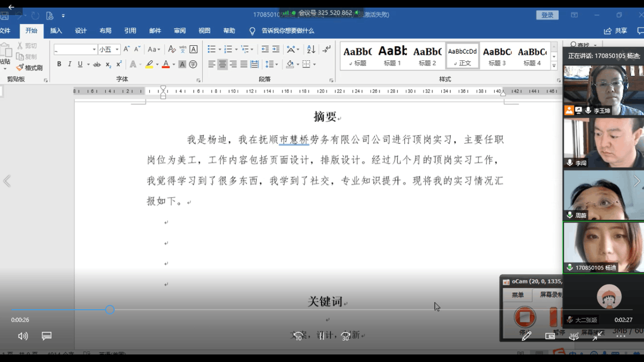Click the Clear Formatting eraser icon
Screen dimensions: 644x362
[172, 49]
